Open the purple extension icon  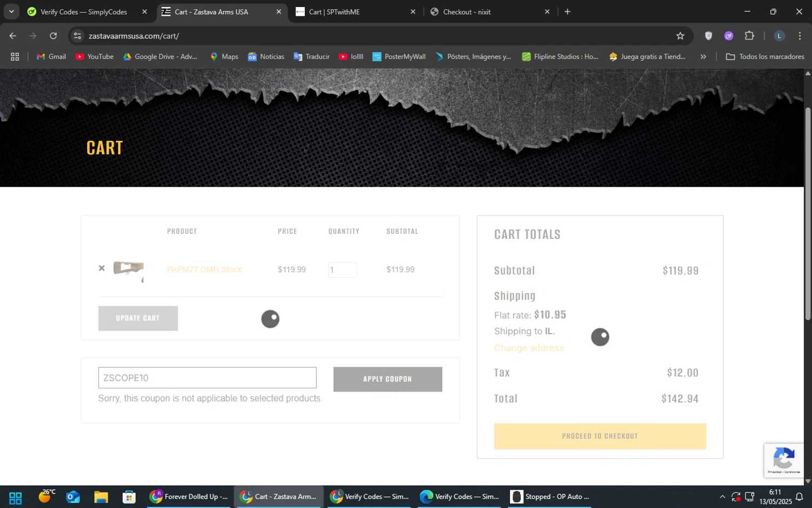(x=729, y=36)
